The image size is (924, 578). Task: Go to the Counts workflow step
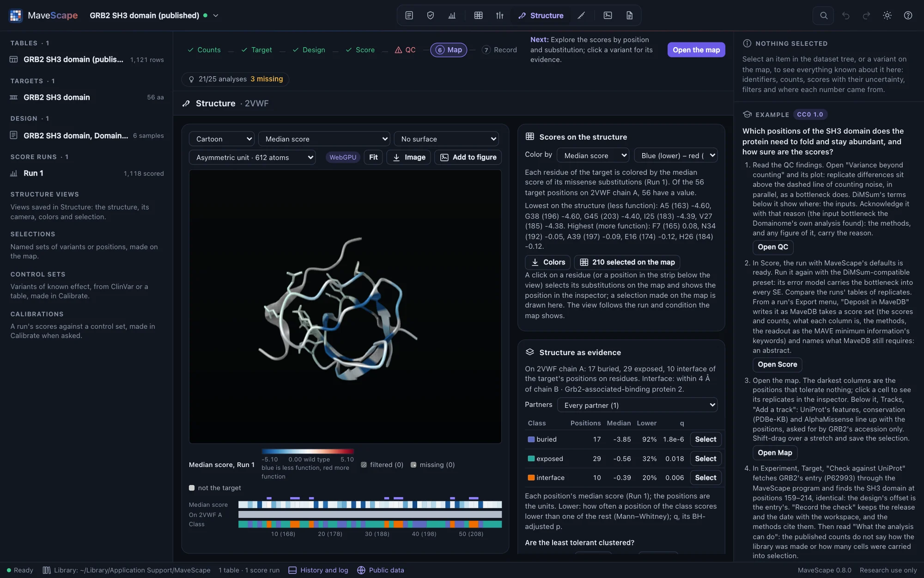pyautogui.click(x=204, y=50)
